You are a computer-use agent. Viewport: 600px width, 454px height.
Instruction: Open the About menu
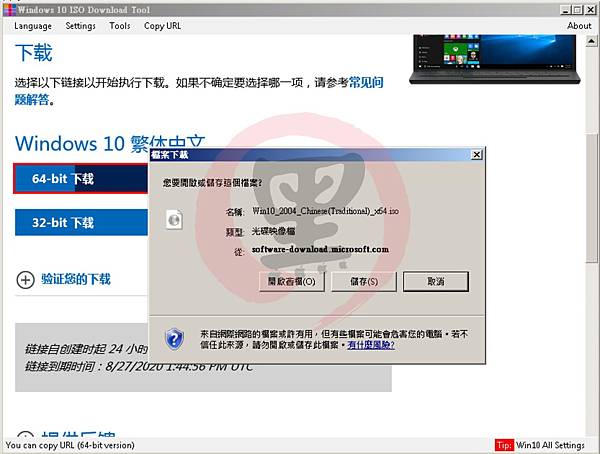tap(579, 26)
